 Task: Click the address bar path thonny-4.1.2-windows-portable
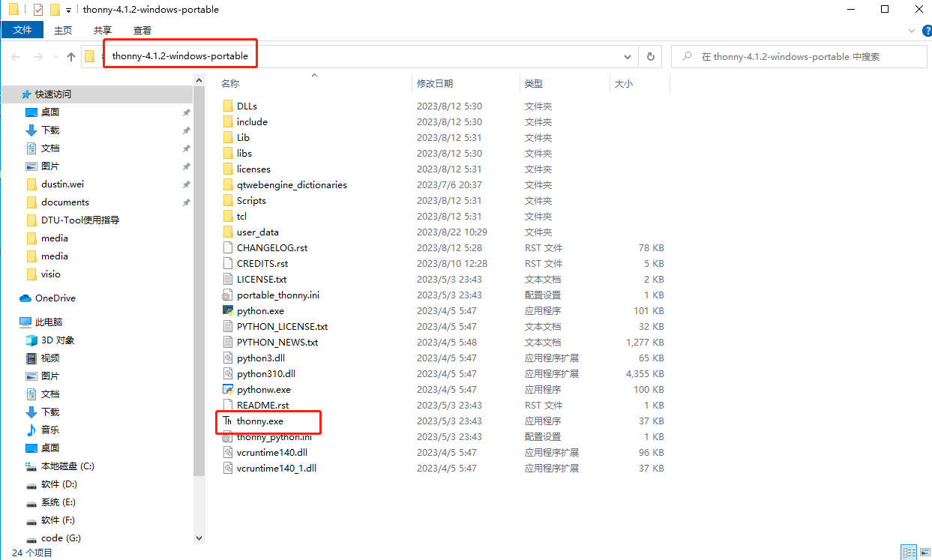coord(180,56)
